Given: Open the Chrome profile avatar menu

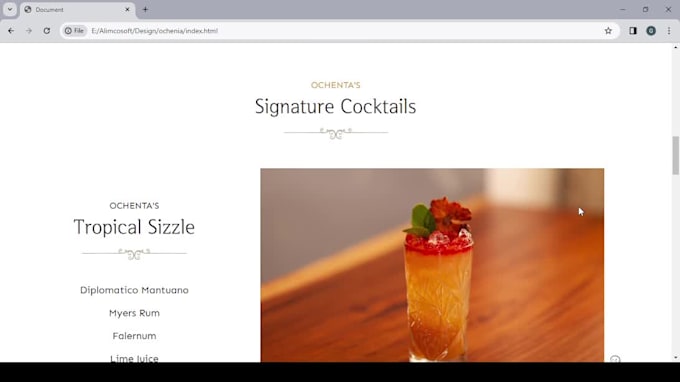Looking at the screenshot, I should click(651, 31).
